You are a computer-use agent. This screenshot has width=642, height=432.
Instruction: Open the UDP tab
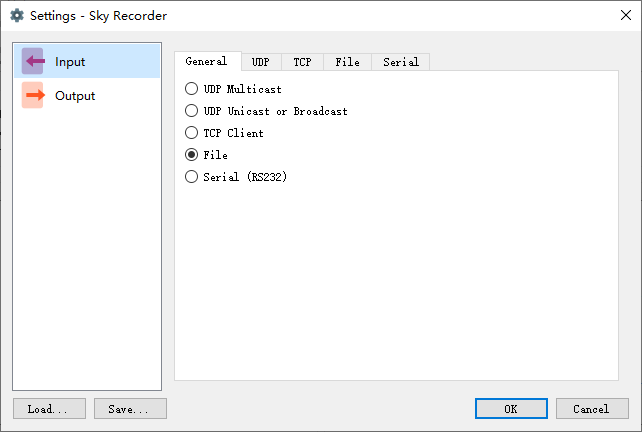pos(261,62)
